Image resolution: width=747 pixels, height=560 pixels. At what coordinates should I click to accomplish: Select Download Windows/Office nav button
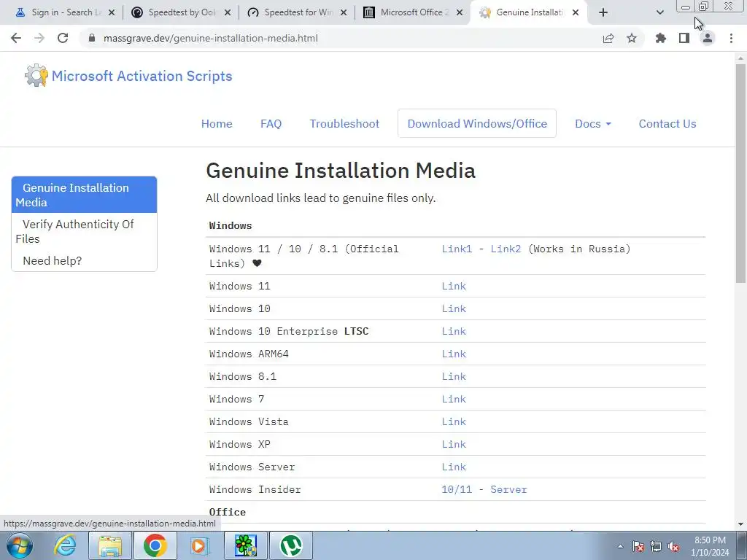[477, 123]
